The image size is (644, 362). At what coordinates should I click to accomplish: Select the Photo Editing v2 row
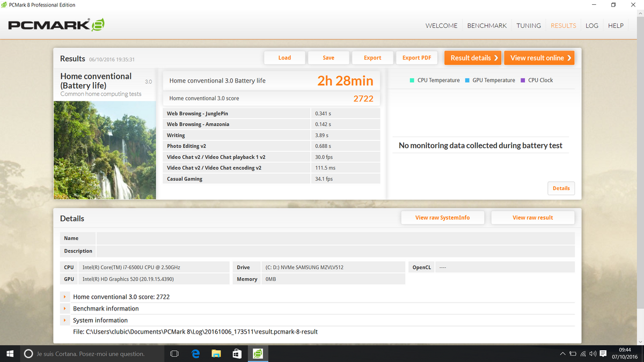coord(272,146)
